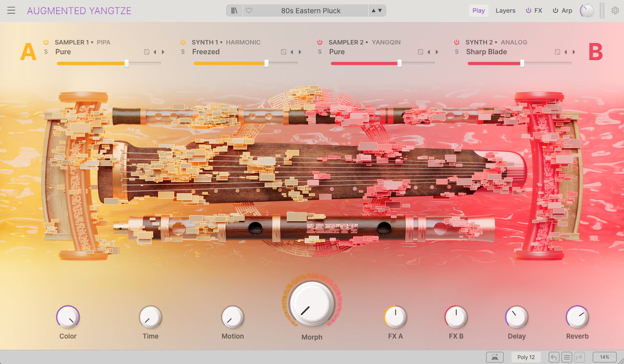Open the main hamburger menu

pos(11,11)
